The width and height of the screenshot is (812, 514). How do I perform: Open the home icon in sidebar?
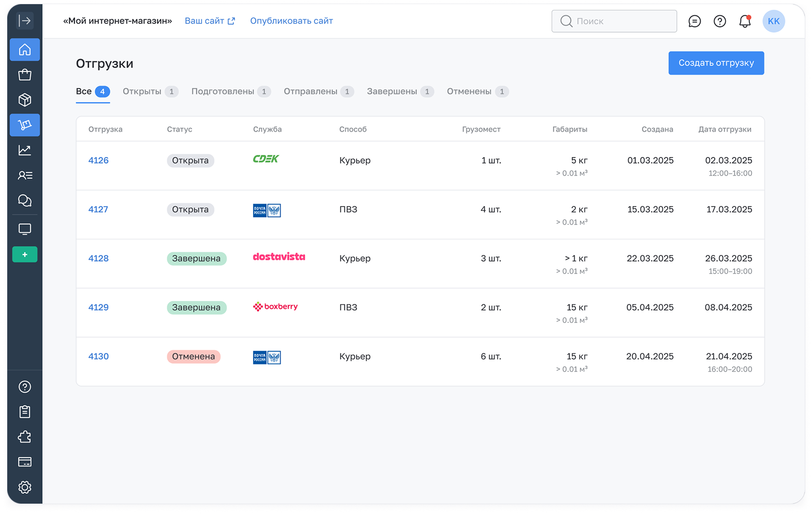point(24,50)
